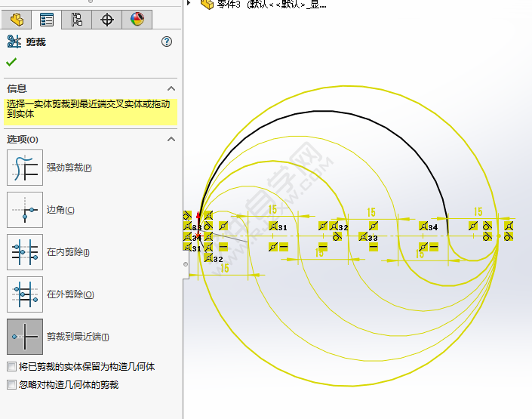532x419 pixels.
Task: Switch to the PropertyManager tab
Action: [47, 20]
